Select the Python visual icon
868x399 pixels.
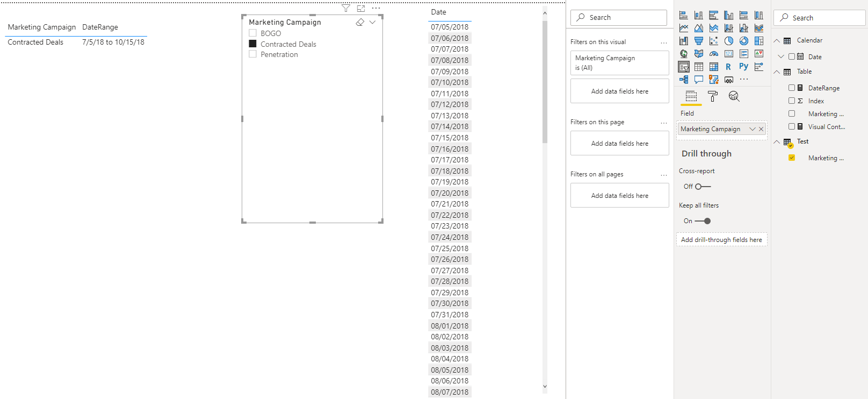click(743, 67)
